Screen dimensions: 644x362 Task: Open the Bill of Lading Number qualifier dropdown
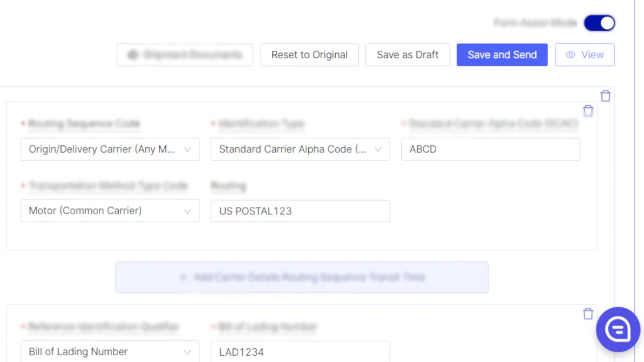tap(110, 352)
